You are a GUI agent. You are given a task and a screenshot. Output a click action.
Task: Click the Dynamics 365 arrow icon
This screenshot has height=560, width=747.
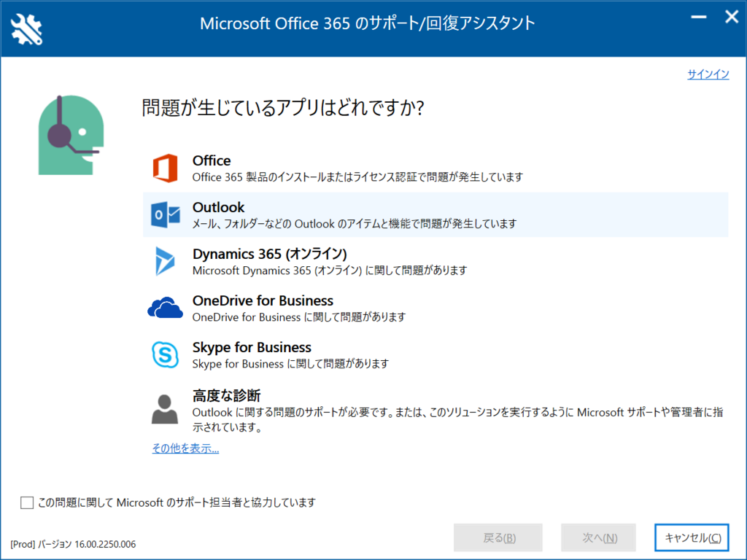pyautogui.click(x=165, y=261)
